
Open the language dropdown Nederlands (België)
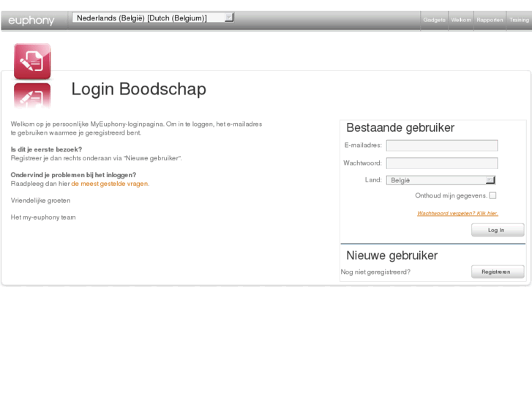coord(153,18)
